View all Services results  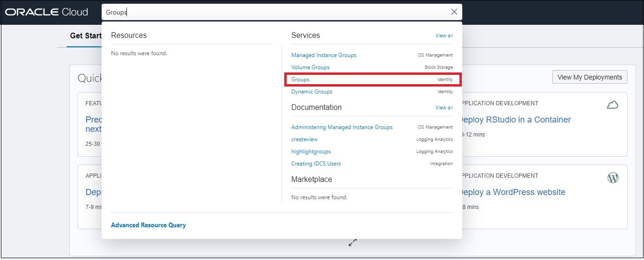click(444, 36)
